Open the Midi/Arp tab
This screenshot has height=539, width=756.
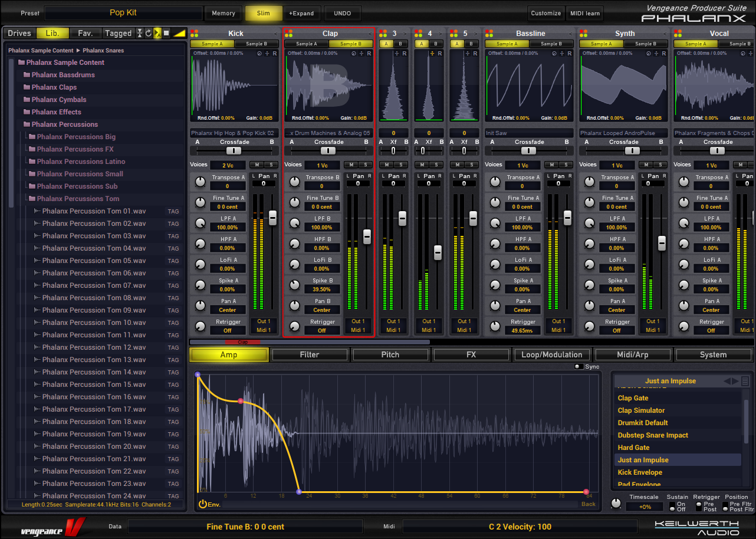coord(633,354)
